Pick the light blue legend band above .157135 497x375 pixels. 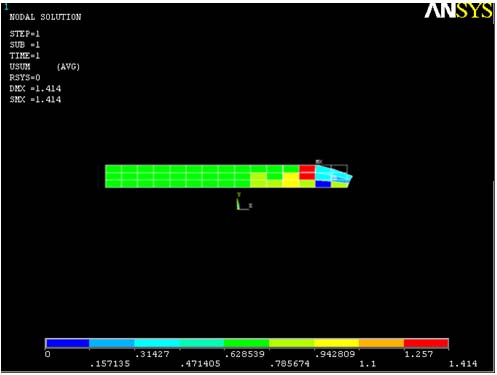pyautogui.click(x=112, y=343)
